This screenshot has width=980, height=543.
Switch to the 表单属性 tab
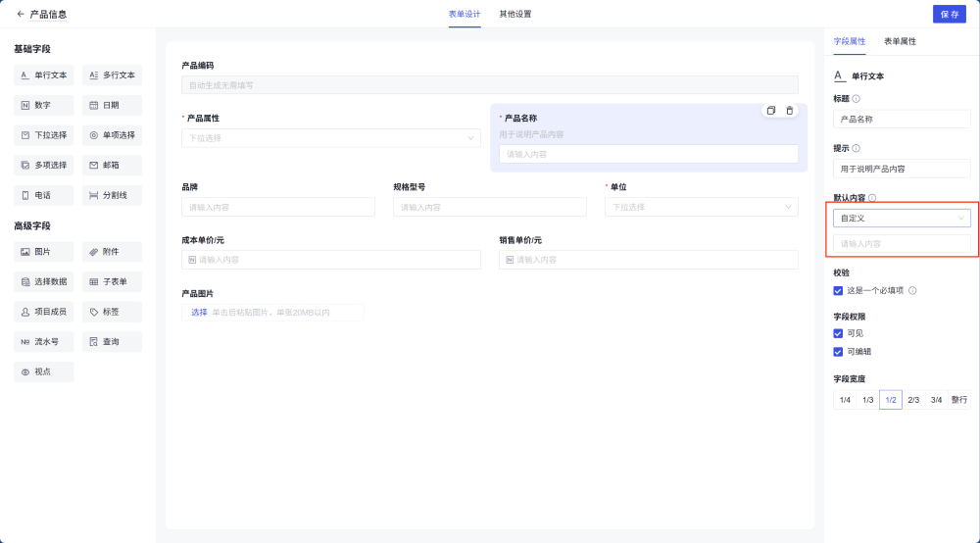tap(900, 42)
